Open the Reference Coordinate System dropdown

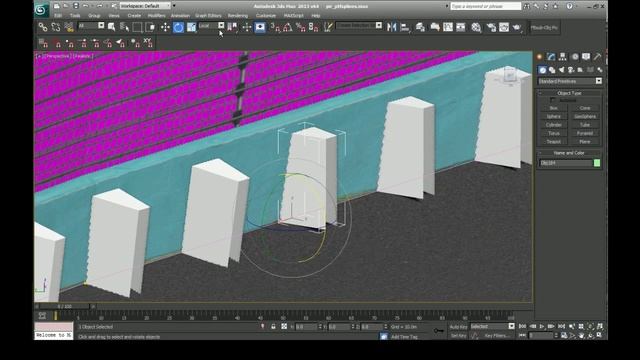pos(211,26)
